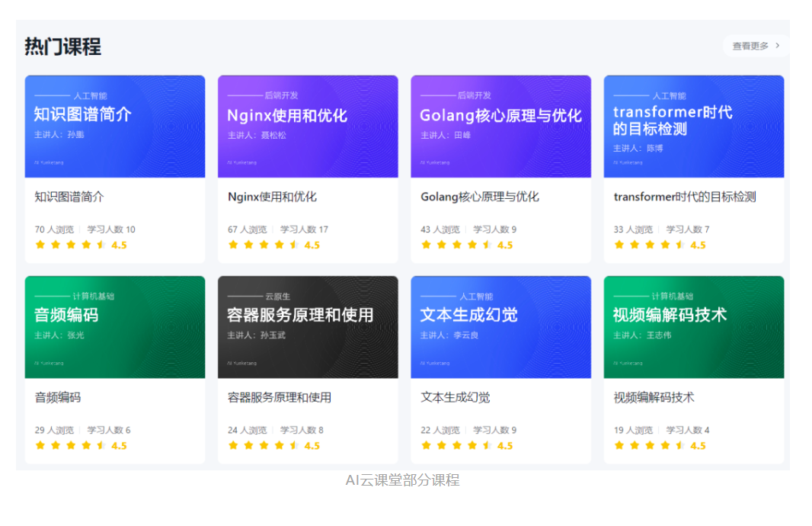Open the Nginx使用和优化 course banner
The height and width of the screenshot is (526, 812).
308,127
